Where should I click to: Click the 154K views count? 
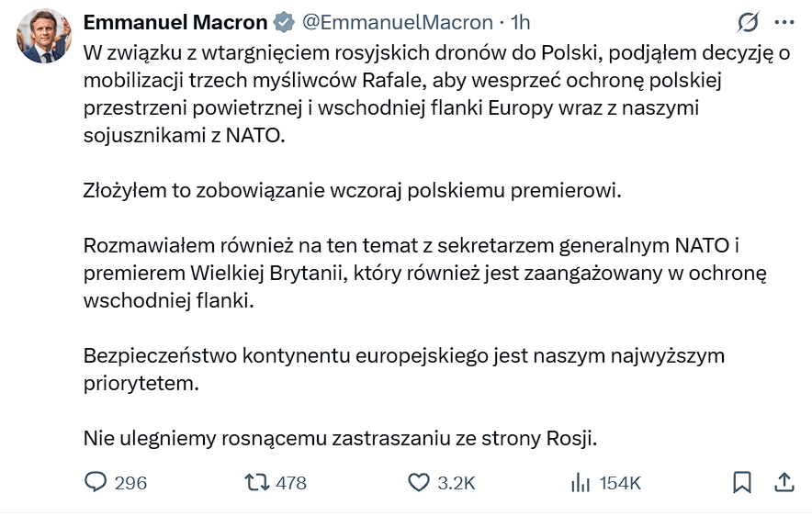point(620,483)
